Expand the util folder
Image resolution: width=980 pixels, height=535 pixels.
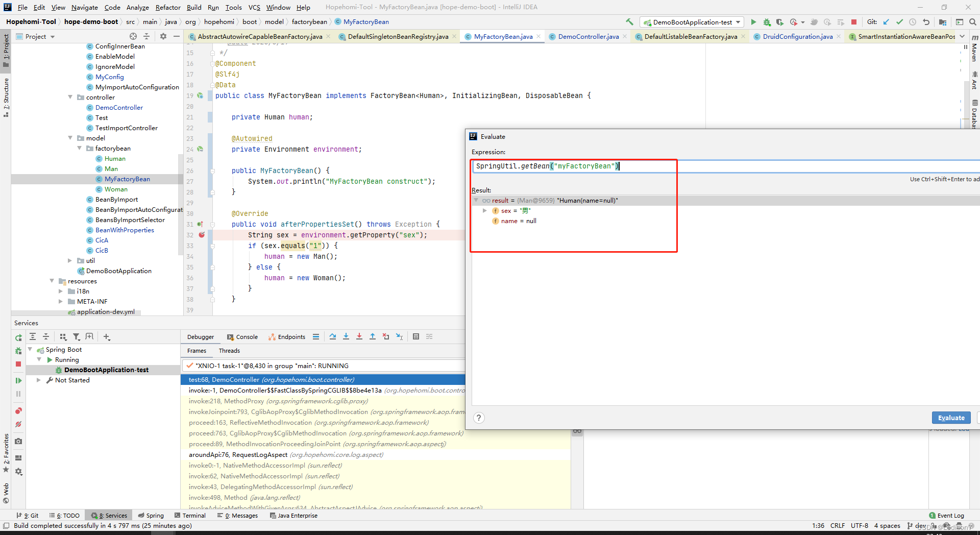(x=70, y=260)
